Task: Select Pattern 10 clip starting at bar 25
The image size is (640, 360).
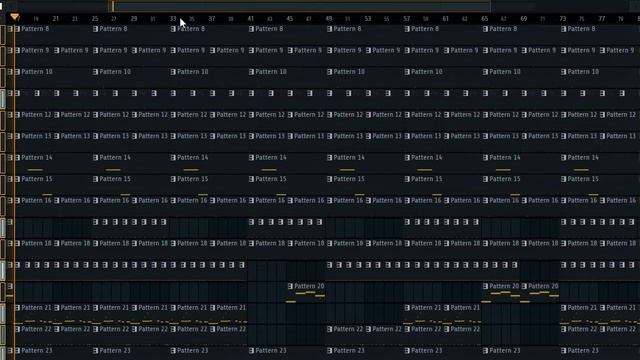Action: click(x=131, y=78)
